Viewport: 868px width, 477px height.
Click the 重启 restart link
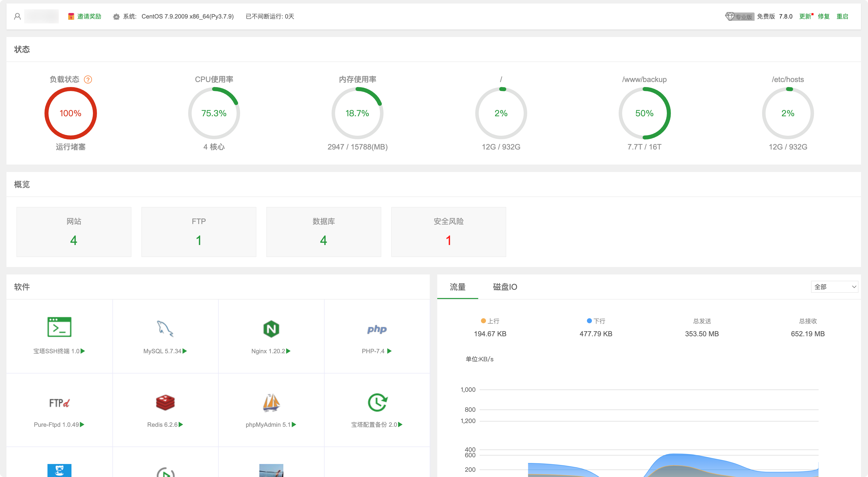pyautogui.click(x=842, y=16)
